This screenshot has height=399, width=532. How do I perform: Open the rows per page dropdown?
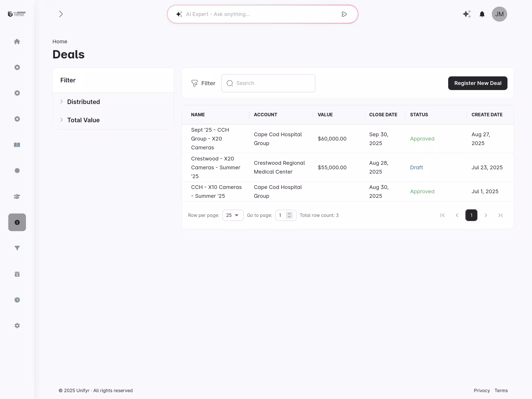233,215
